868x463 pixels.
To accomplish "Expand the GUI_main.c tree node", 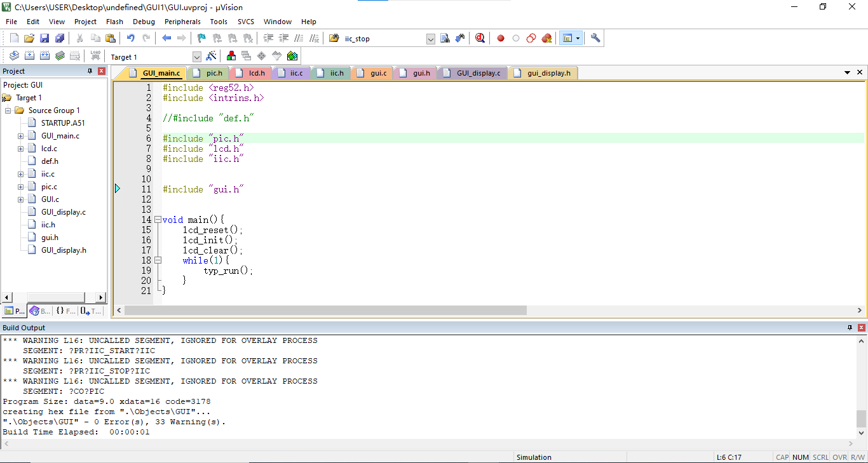I will tap(20, 136).
